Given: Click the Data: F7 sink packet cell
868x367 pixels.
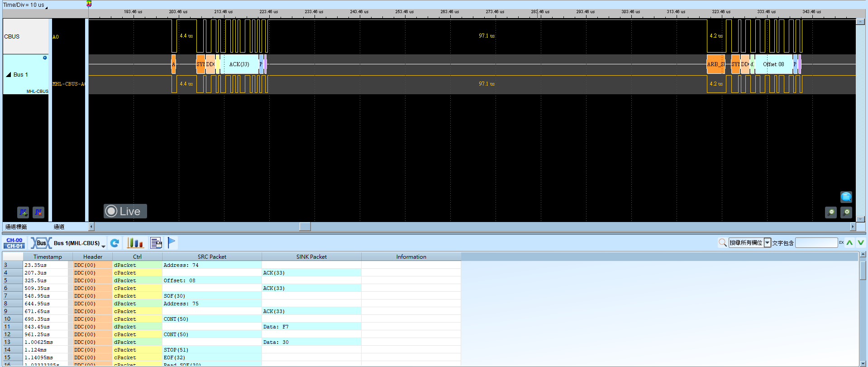Looking at the screenshot, I should coord(311,327).
